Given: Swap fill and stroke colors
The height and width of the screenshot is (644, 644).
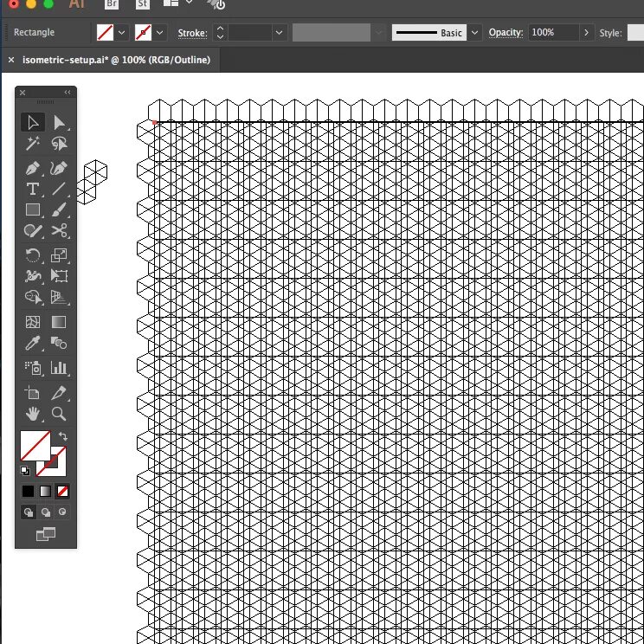Looking at the screenshot, I should pos(63,436).
